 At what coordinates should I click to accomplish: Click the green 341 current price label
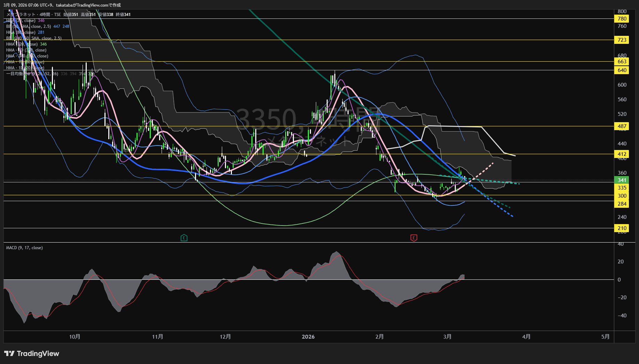(x=622, y=180)
